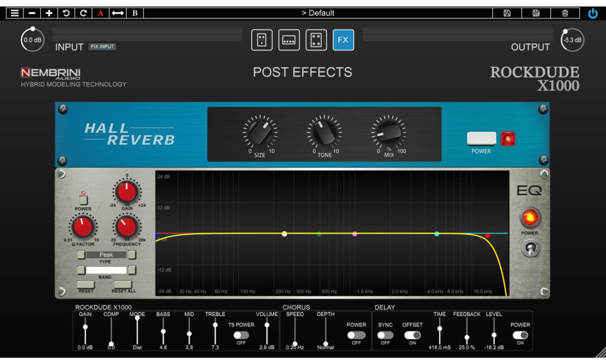Toggle plugin bypass power icon
Screen dimensions: 606x364
coord(593,14)
